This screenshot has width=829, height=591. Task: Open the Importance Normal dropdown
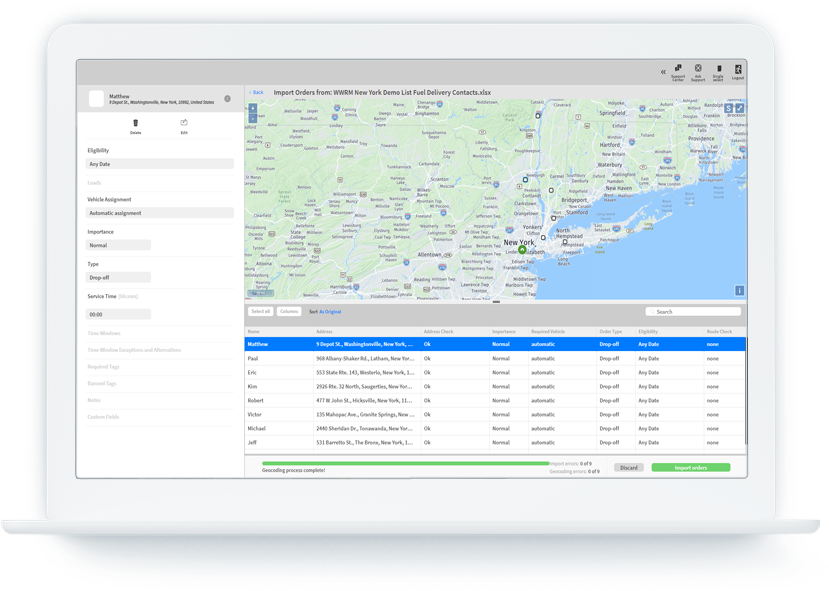119,245
